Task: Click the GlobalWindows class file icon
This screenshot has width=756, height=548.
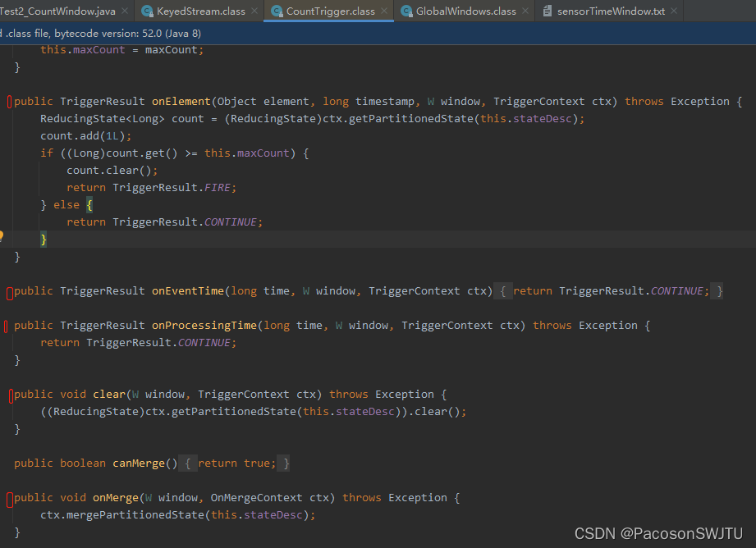Action: [406, 11]
